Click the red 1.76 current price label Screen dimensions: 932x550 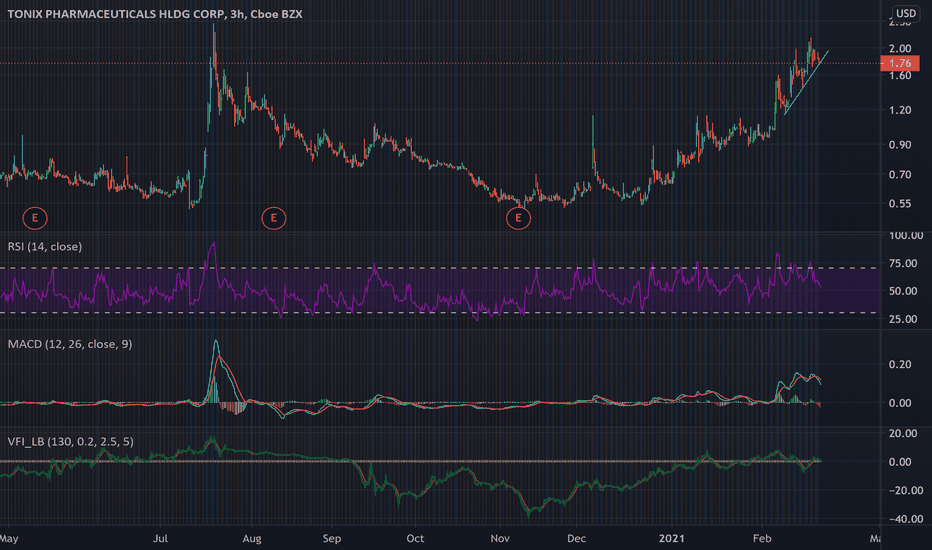[x=900, y=63]
